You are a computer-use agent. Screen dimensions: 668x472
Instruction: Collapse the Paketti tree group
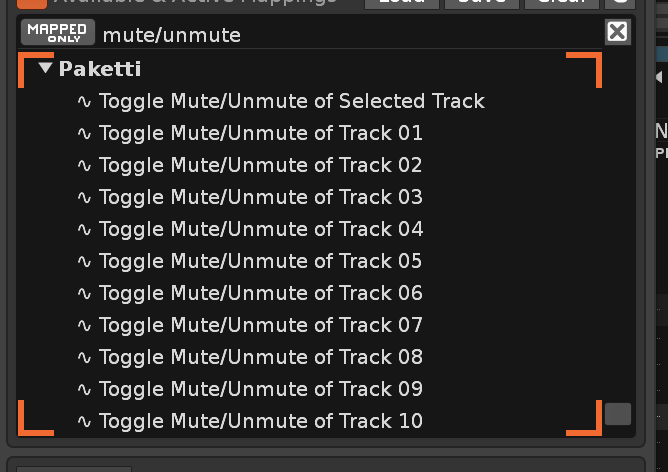tap(45, 68)
